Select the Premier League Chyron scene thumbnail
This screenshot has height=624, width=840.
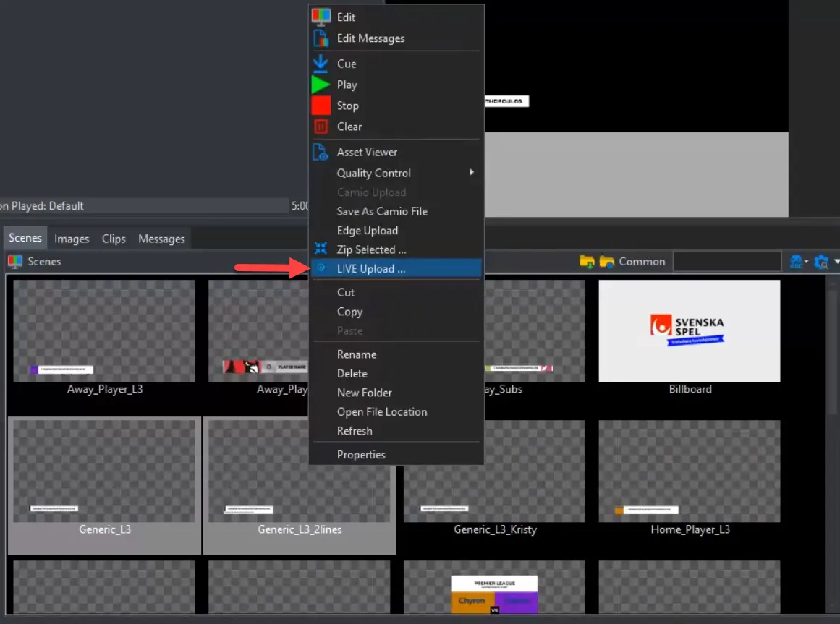point(494,587)
